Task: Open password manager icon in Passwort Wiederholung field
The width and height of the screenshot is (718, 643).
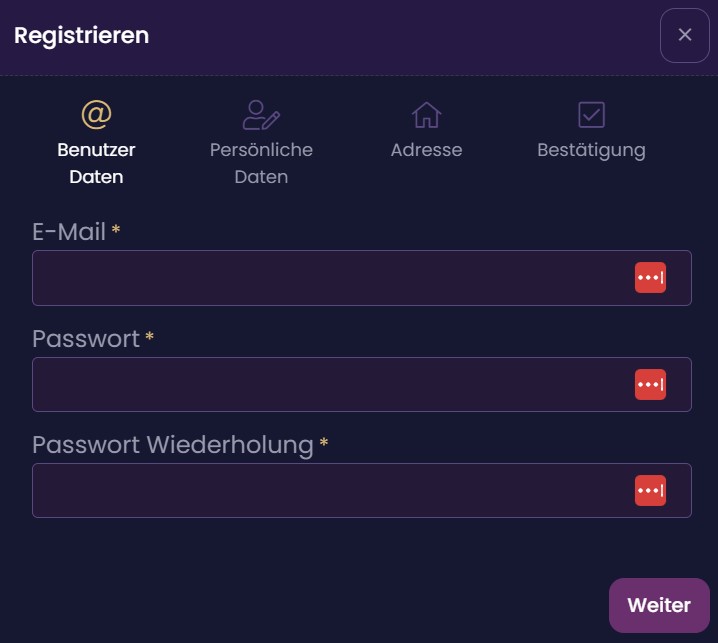Action: (650, 490)
